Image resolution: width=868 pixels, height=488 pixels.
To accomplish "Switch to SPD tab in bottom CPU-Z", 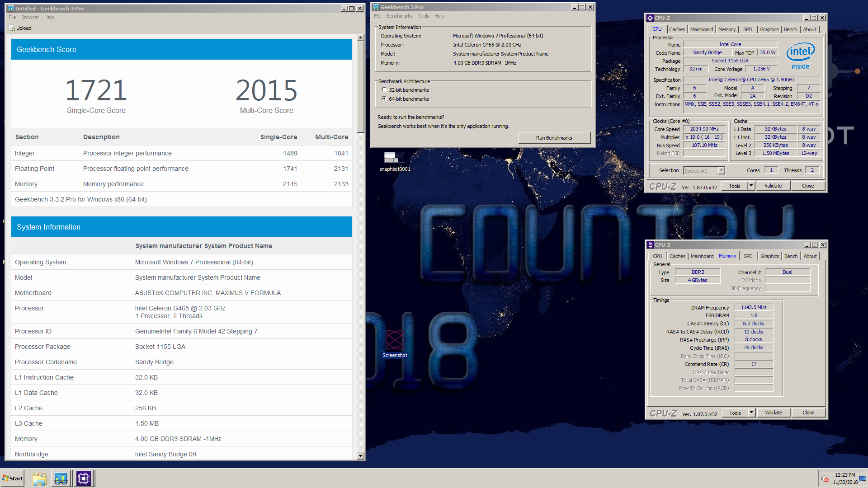I will pos(748,256).
